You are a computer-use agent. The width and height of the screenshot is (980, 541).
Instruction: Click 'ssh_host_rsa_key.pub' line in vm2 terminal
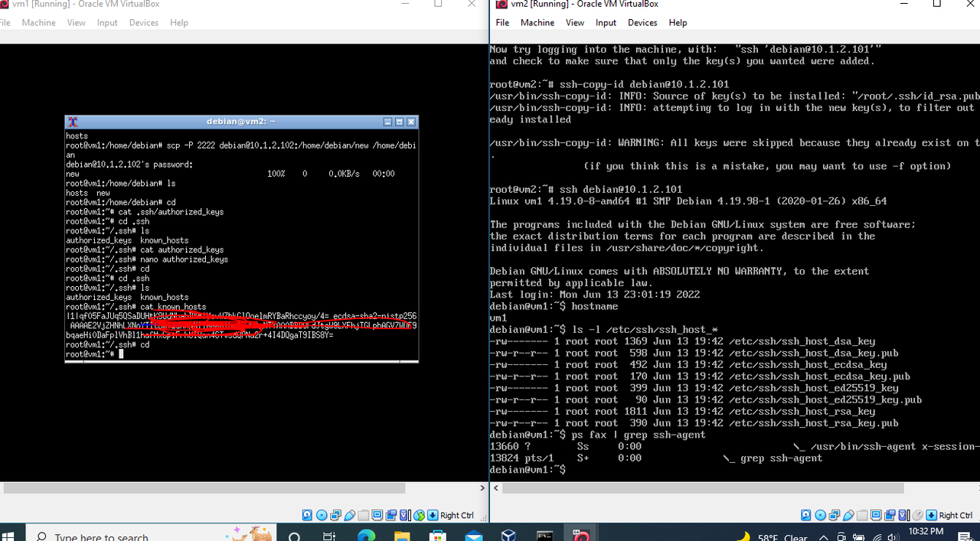694,423
